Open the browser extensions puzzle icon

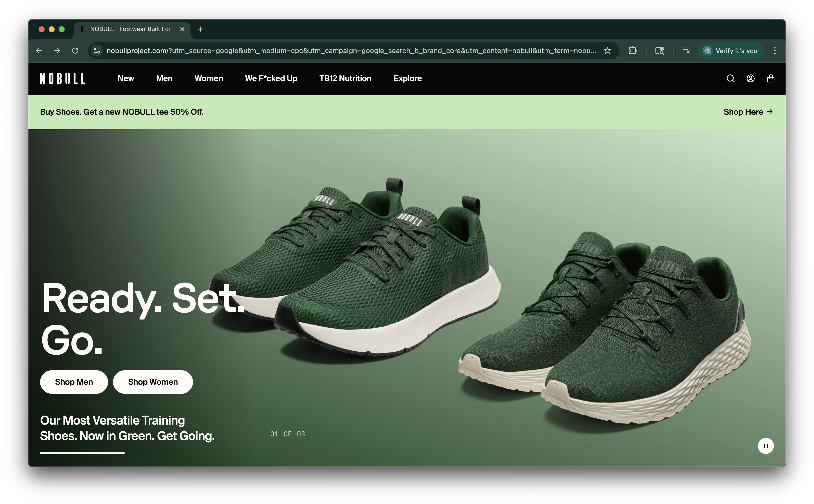633,51
